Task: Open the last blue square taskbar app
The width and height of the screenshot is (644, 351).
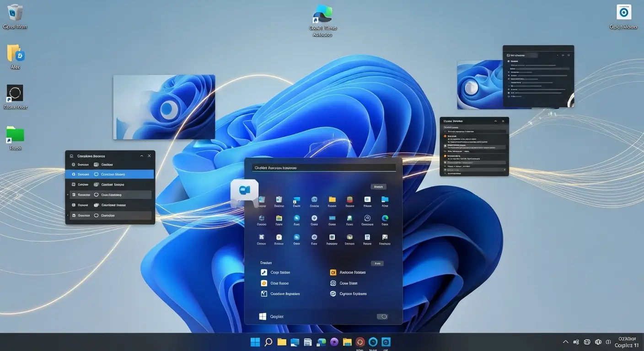Action: (386, 342)
